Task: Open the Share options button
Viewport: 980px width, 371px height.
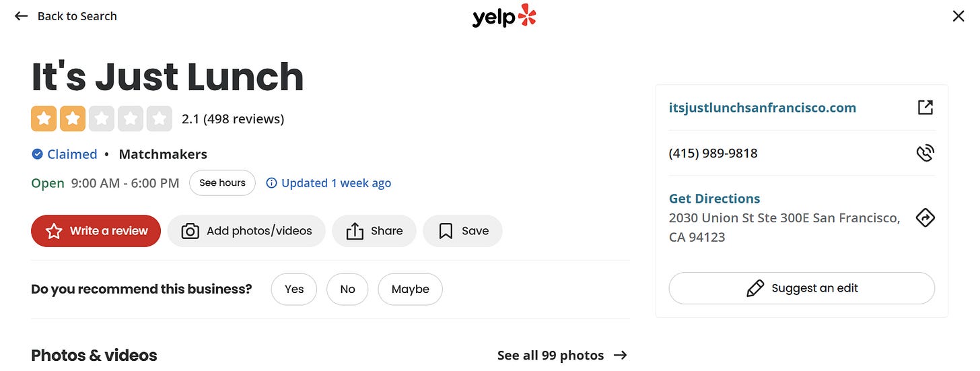Action: 374,231
